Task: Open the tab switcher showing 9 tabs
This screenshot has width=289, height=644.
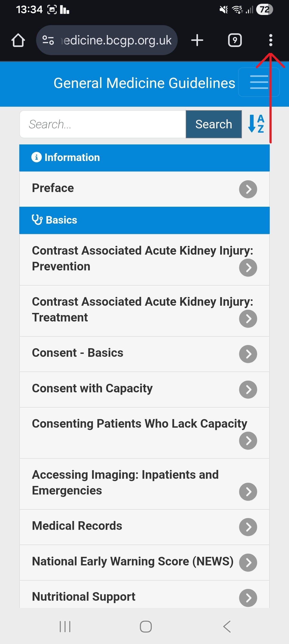Action: [235, 40]
